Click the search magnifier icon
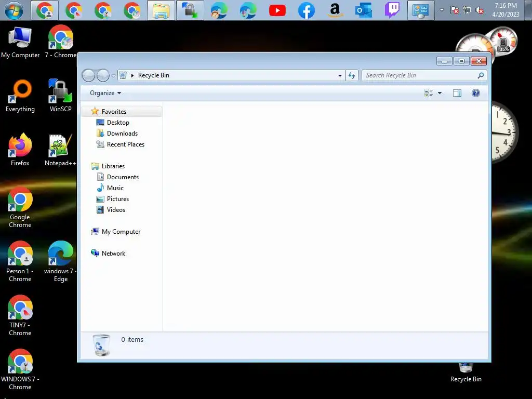The height and width of the screenshot is (399, 532). 481,75
